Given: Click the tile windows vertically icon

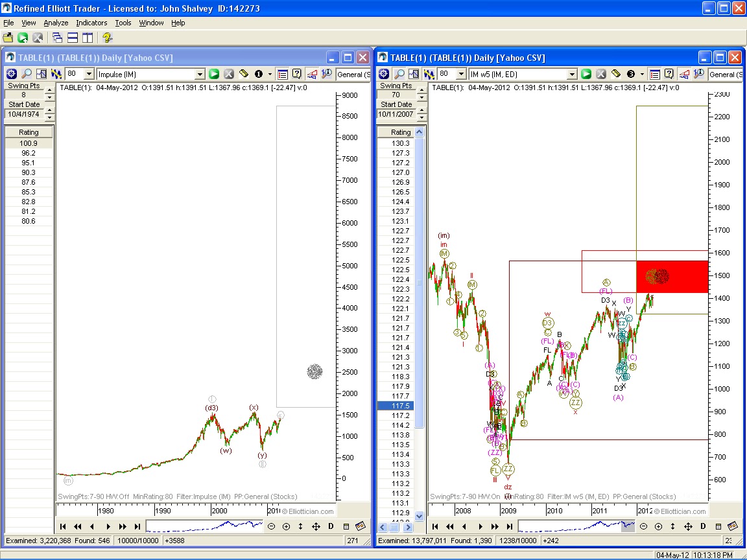Looking at the screenshot, I should 87,38.
